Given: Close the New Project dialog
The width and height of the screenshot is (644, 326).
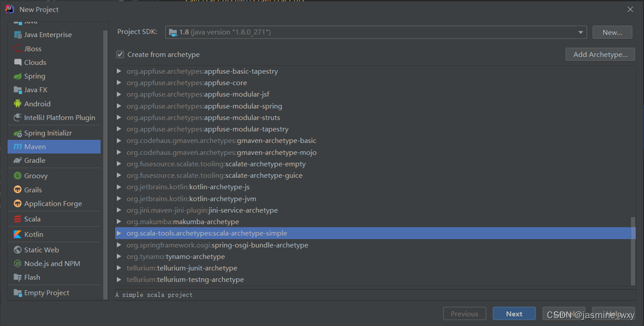Looking at the screenshot, I should (630, 9).
